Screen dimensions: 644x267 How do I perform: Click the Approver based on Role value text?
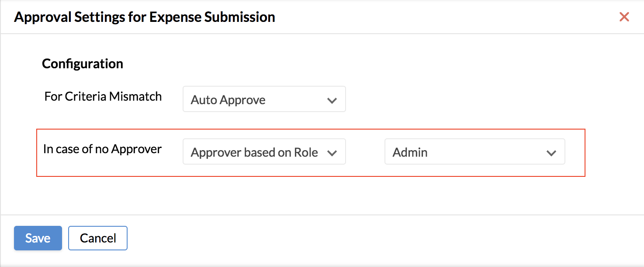(x=254, y=152)
